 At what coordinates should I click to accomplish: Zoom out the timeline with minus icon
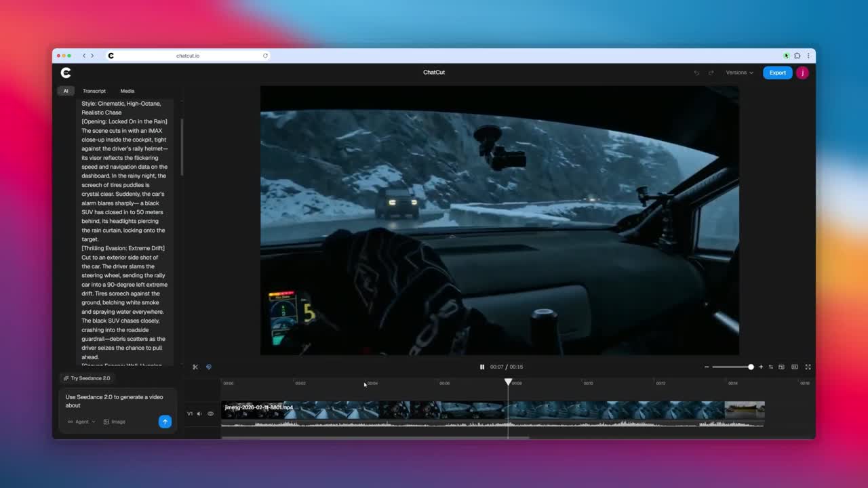[707, 367]
